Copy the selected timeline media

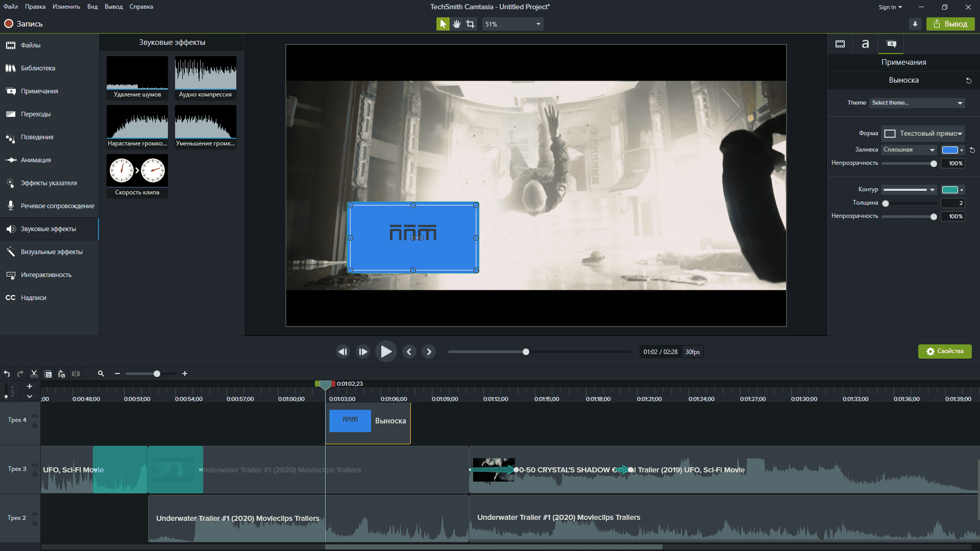[48, 374]
